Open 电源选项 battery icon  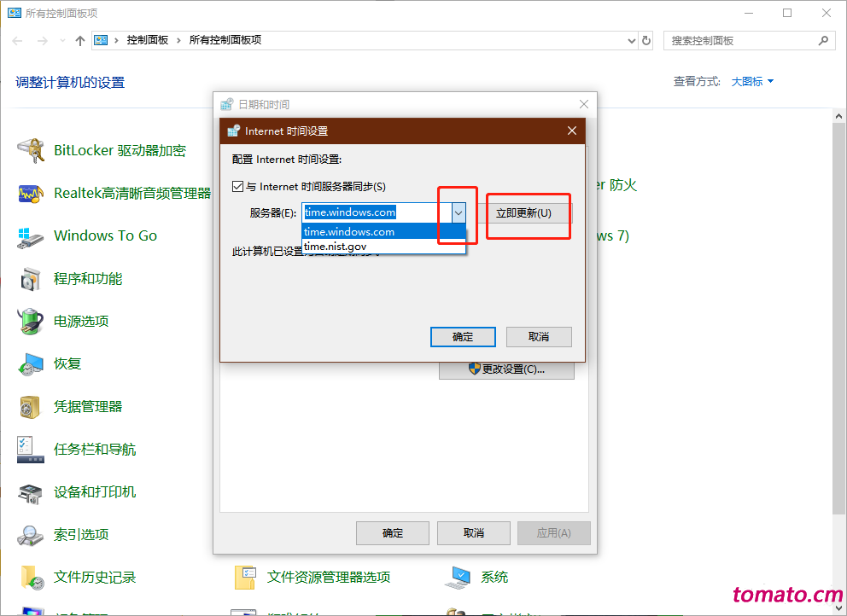pos(31,322)
